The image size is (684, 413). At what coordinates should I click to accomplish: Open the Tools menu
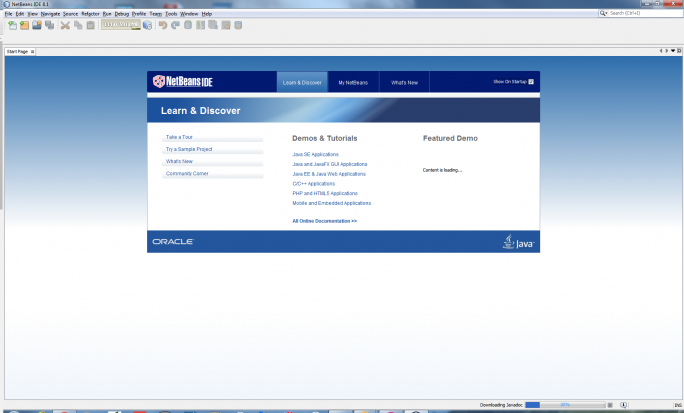pyautogui.click(x=171, y=14)
